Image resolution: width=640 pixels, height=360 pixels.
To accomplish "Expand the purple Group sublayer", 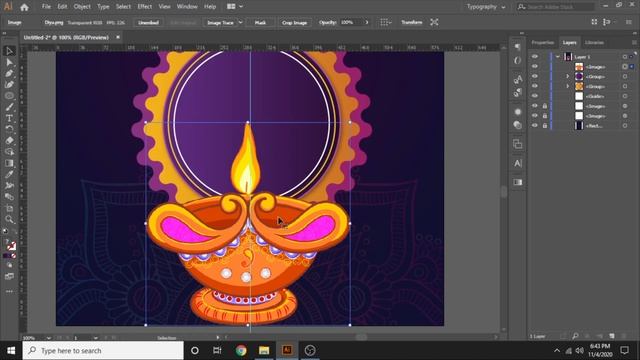I will click(567, 76).
